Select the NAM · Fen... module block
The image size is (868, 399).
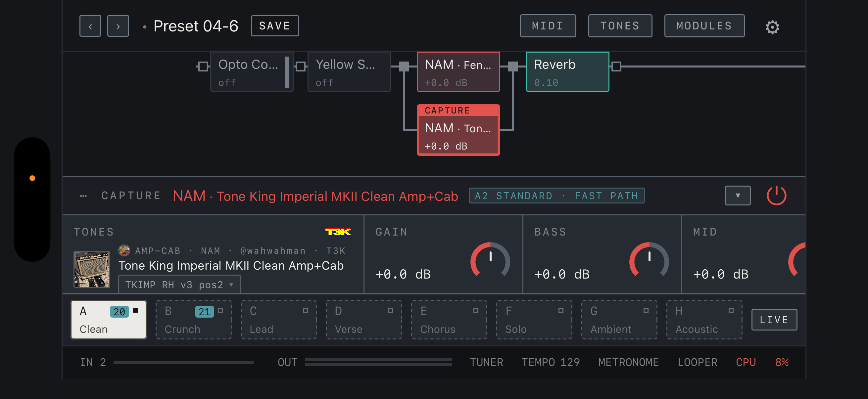(x=458, y=72)
